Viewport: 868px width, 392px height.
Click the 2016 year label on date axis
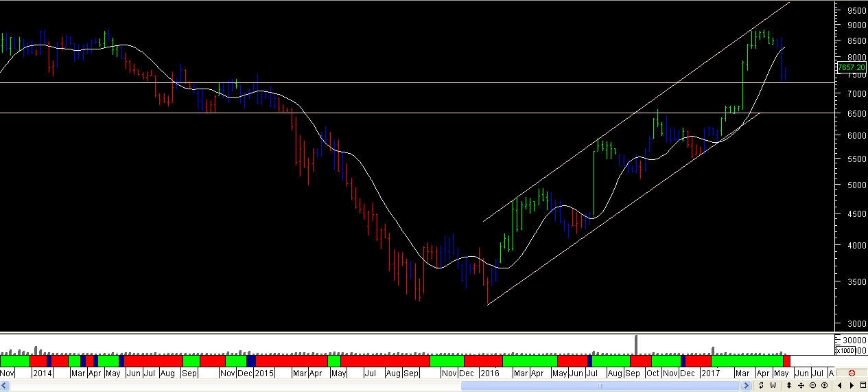click(x=490, y=373)
